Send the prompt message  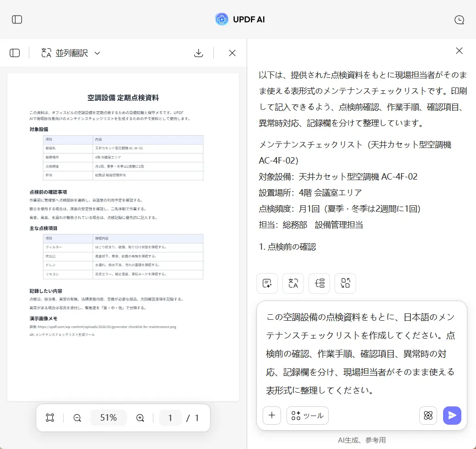pos(452,415)
